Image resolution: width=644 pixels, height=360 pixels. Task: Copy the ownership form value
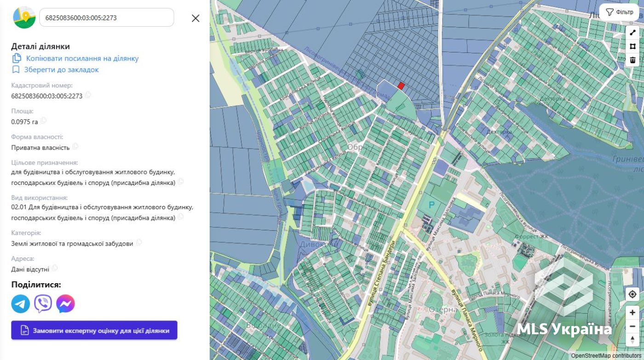pos(75,147)
